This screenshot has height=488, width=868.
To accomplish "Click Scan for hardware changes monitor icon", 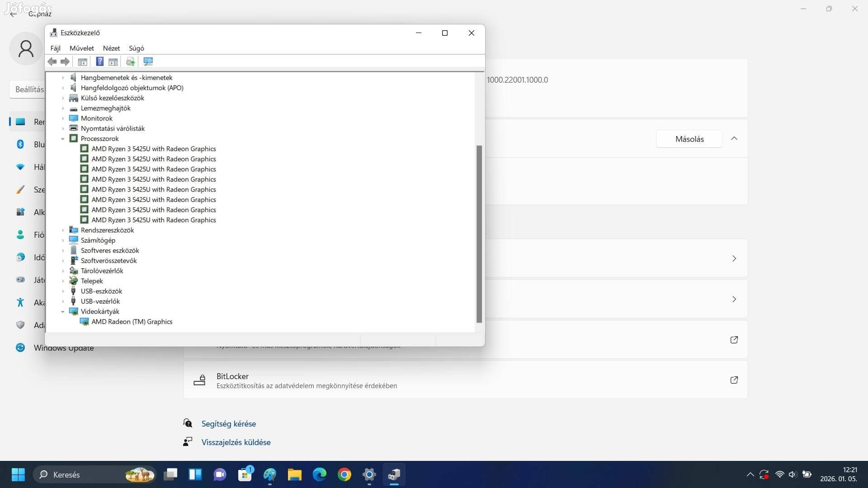I will click(148, 61).
